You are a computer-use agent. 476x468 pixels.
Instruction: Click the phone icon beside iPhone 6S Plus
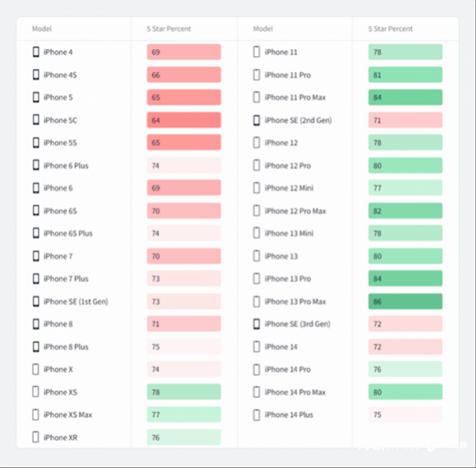coord(36,233)
